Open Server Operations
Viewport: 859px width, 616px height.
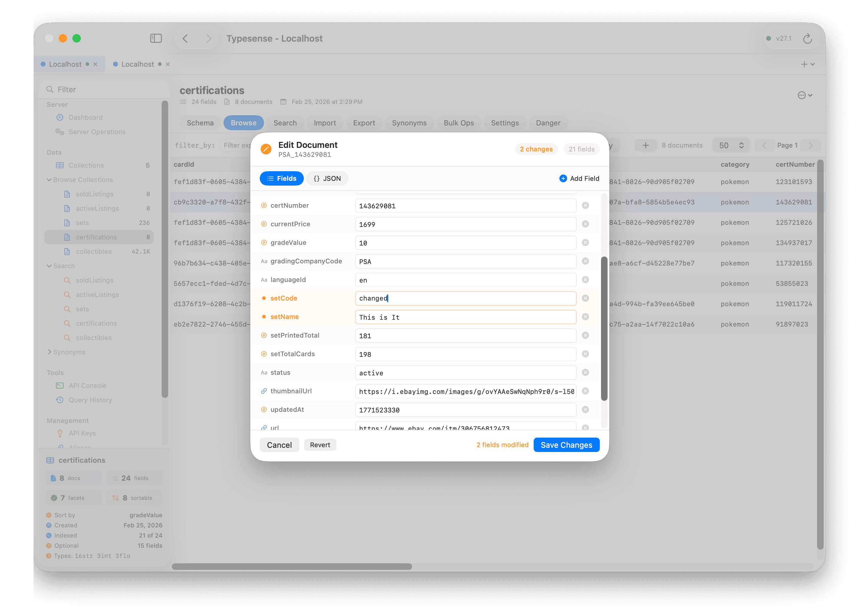[97, 131]
